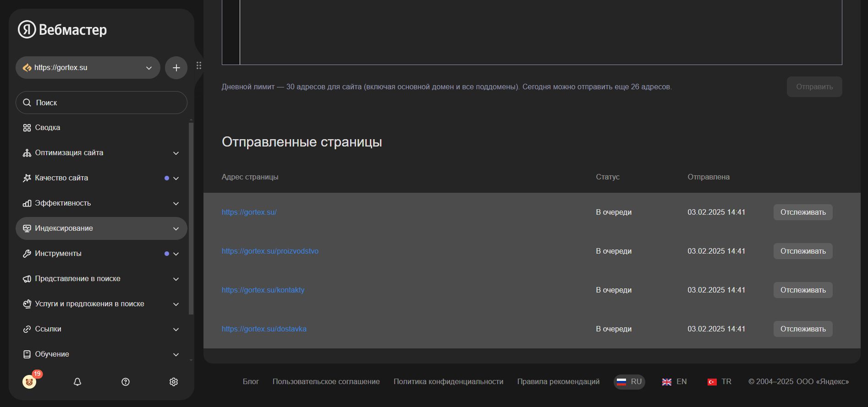Expand the Представление в поиске chevron

coord(176,279)
